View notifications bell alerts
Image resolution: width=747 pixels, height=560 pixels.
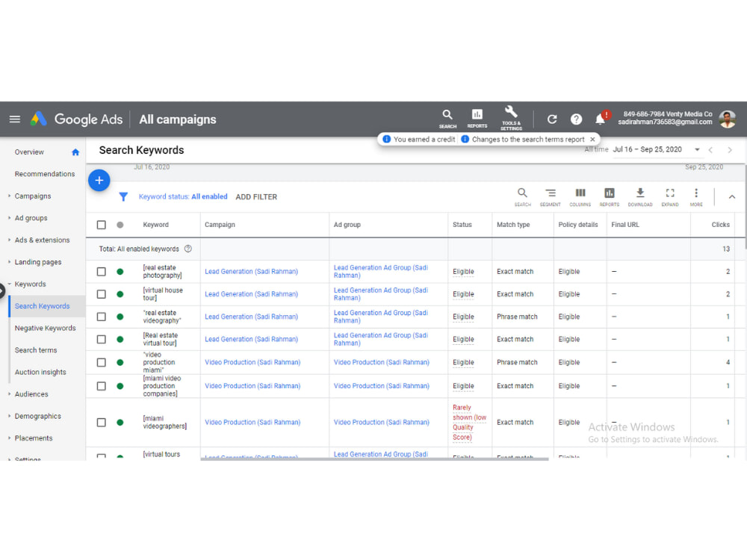601,119
